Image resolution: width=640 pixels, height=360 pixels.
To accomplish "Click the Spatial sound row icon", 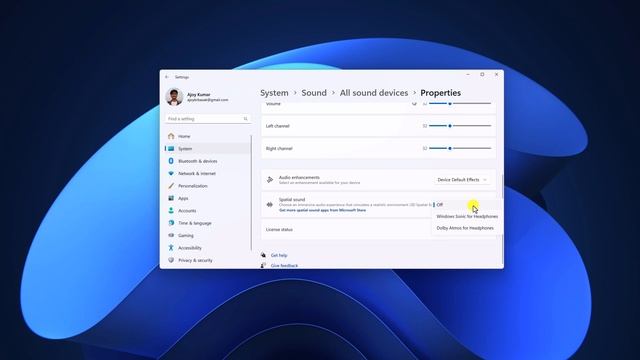I will point(270,204).
